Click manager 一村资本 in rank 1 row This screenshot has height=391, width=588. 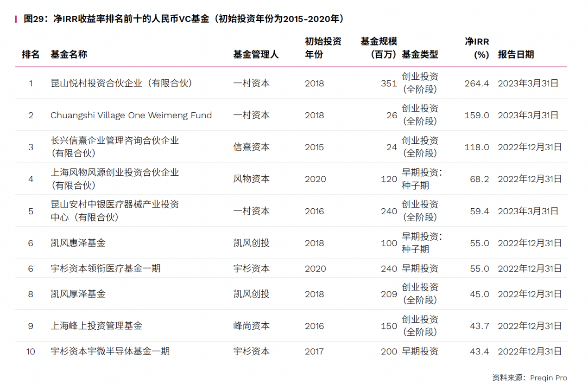(251, 83)
